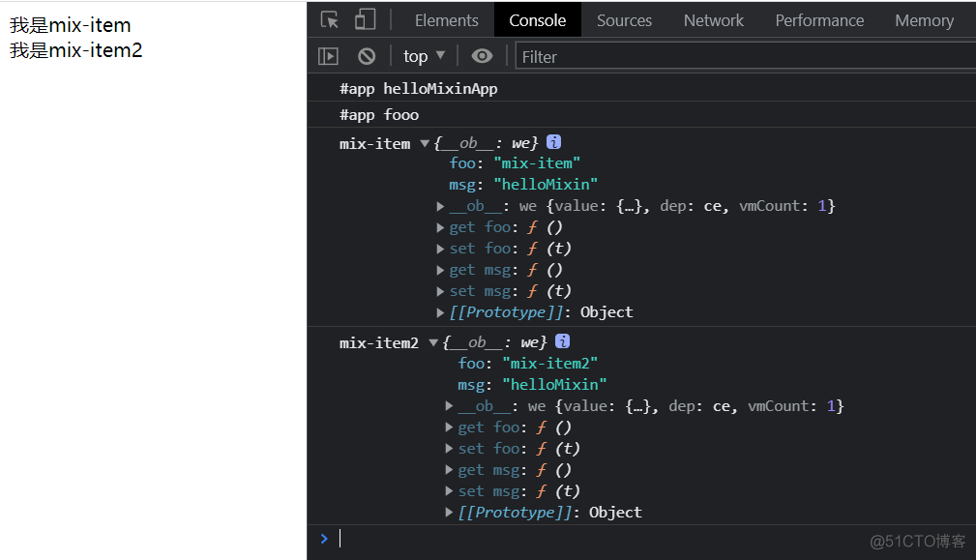
Task: Expand get foo under mix-item
Action: (x=440, y=227)
